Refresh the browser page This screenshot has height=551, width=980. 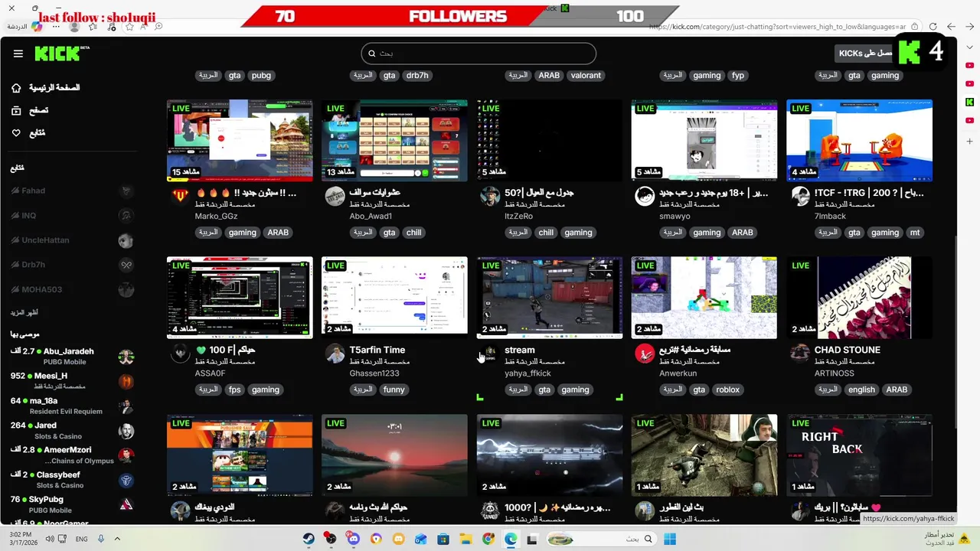(x=933, y=27)
